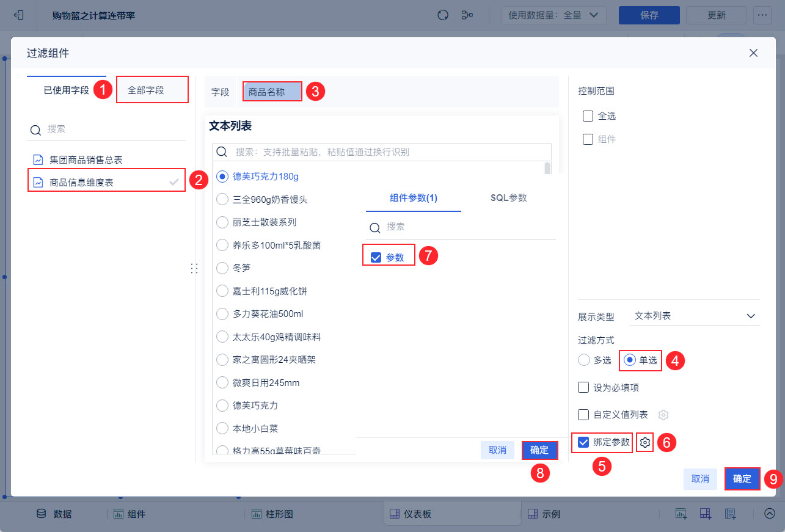
Task: Select 集团商品销售总表 in the table list
Action: (x=107, y=159)
